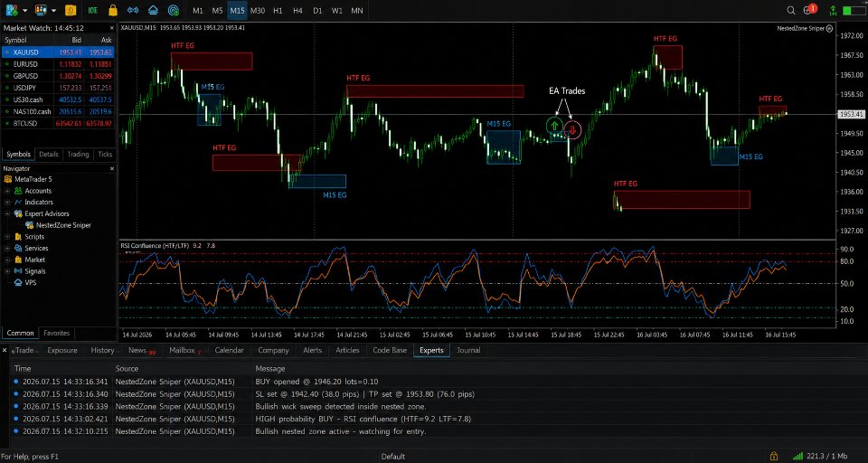Viewport: 868px width, 463px height.
Task: Open the profiles dropdown arrow
Action: click(x=53, y=10)
